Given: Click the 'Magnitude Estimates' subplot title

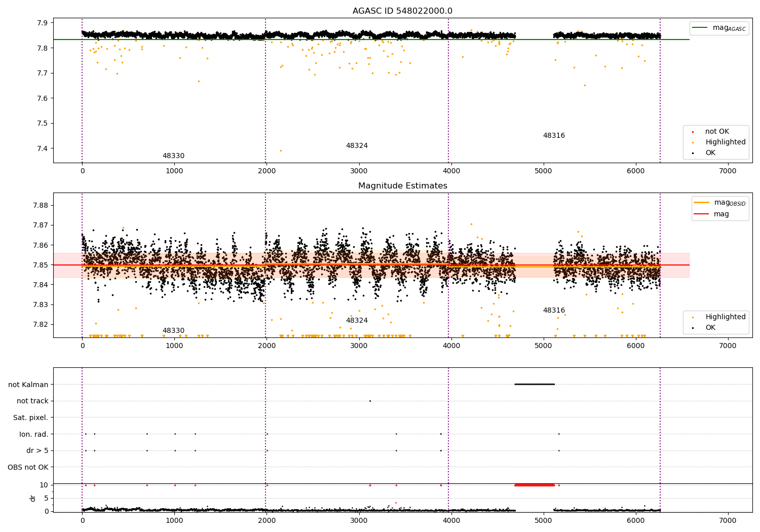Looking at the screenshot, I should tap(402, 186).
